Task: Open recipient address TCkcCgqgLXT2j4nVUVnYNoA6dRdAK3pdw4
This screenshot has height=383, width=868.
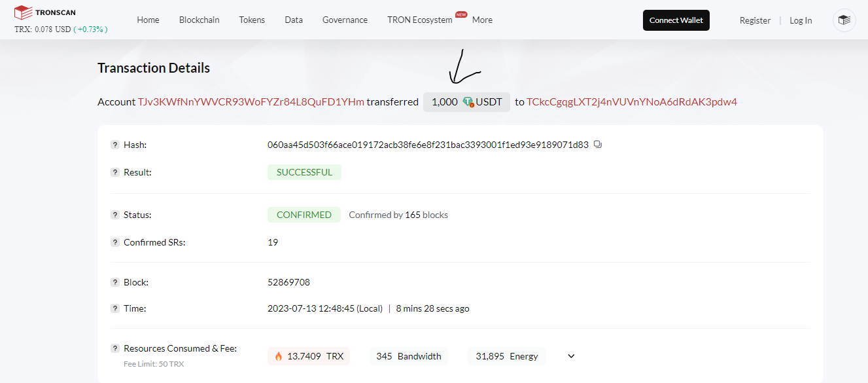Action: (632, 101)
